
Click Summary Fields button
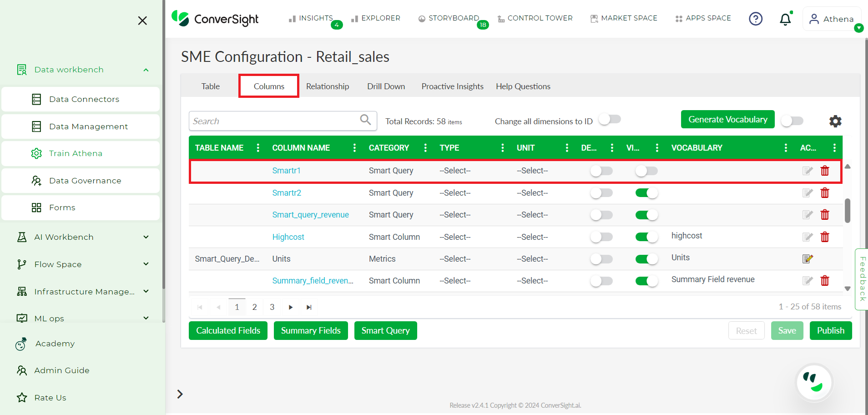point(311,330)
